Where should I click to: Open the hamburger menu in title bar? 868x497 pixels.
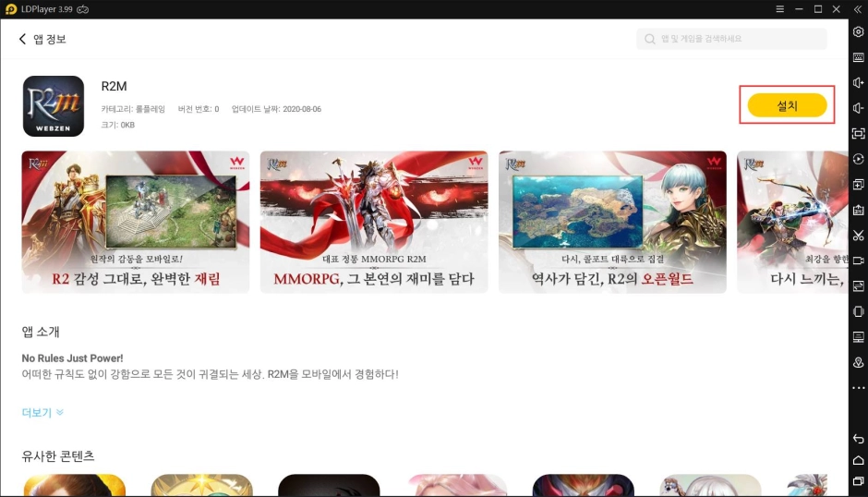coord(779,9)
